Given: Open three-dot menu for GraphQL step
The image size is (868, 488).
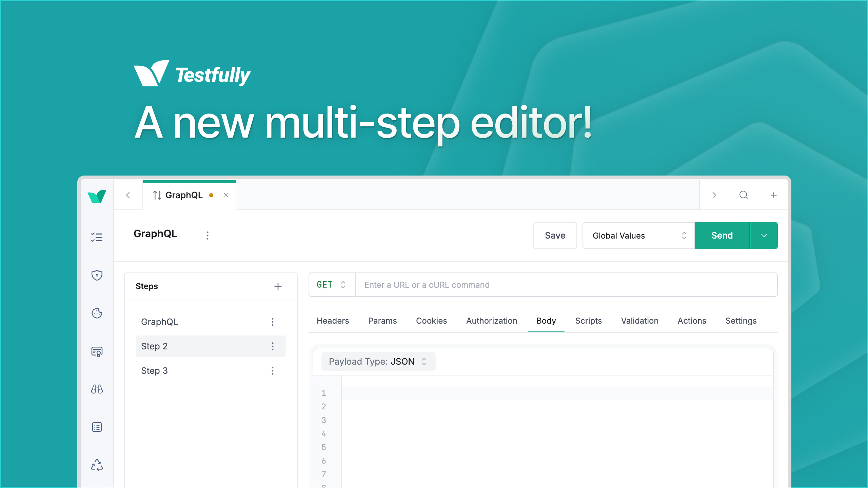Looking at the screenshot, I should 273,322.
